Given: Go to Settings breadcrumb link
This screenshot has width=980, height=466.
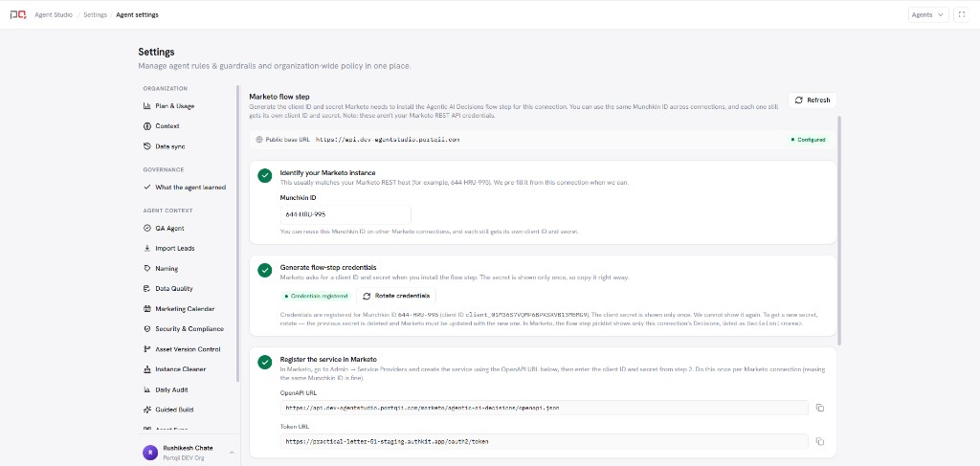Looking at the screenshot, I should (x=95, y=15).
